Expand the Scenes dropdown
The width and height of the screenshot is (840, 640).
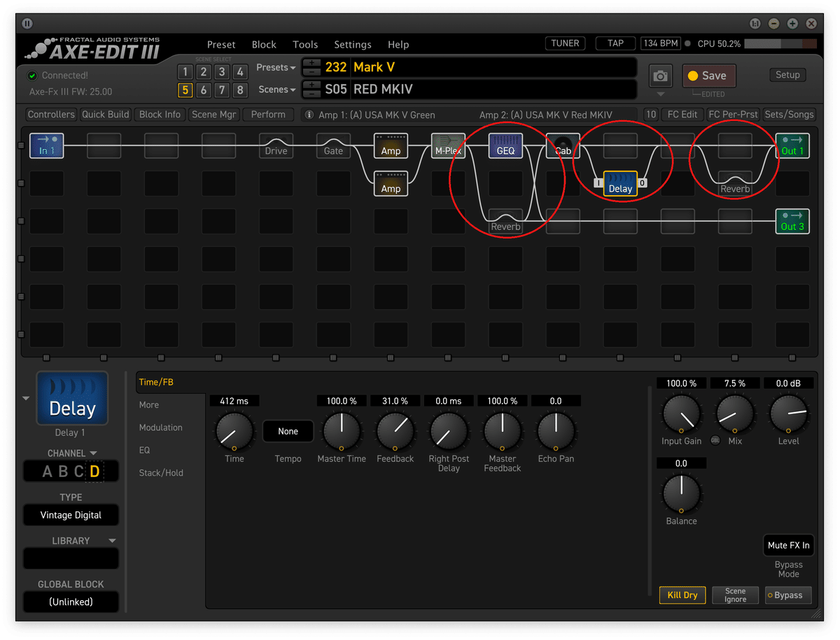coord(274,90)
